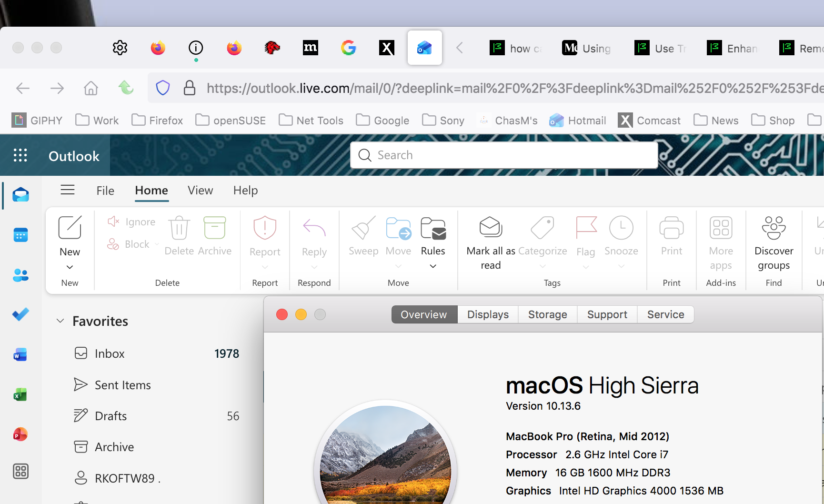Expand the Move dropdown chevron

[x=398, y=266]
